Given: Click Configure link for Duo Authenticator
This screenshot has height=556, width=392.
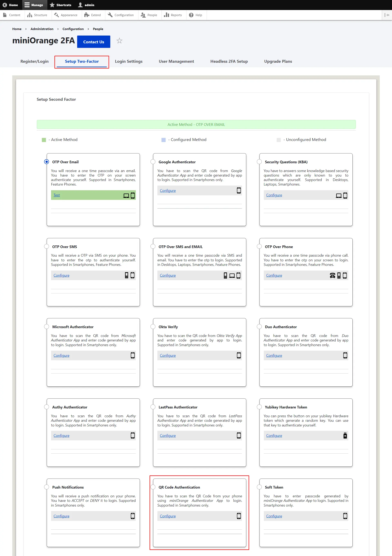Looking at the screenshot, I should coord(274,356).
